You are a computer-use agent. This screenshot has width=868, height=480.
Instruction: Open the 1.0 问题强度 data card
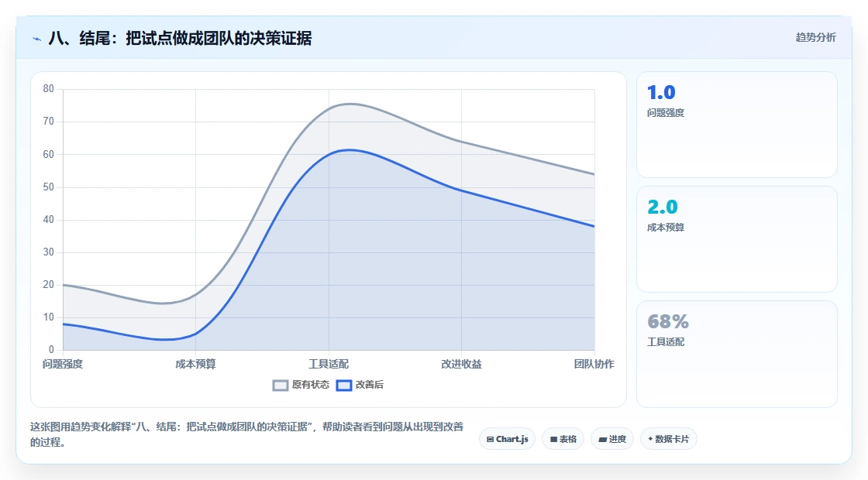coord(737,125)
